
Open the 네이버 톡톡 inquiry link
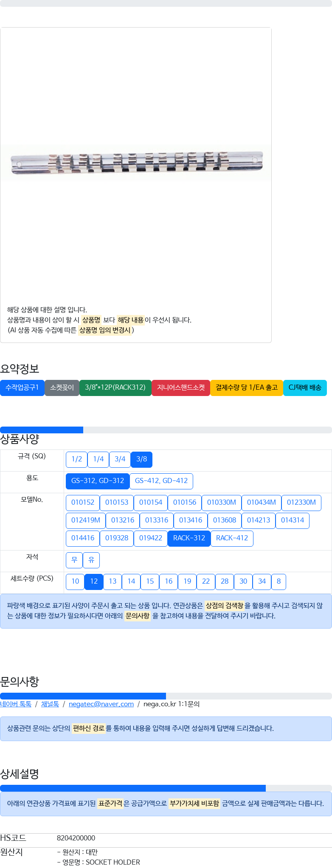[x=16, y=704]
